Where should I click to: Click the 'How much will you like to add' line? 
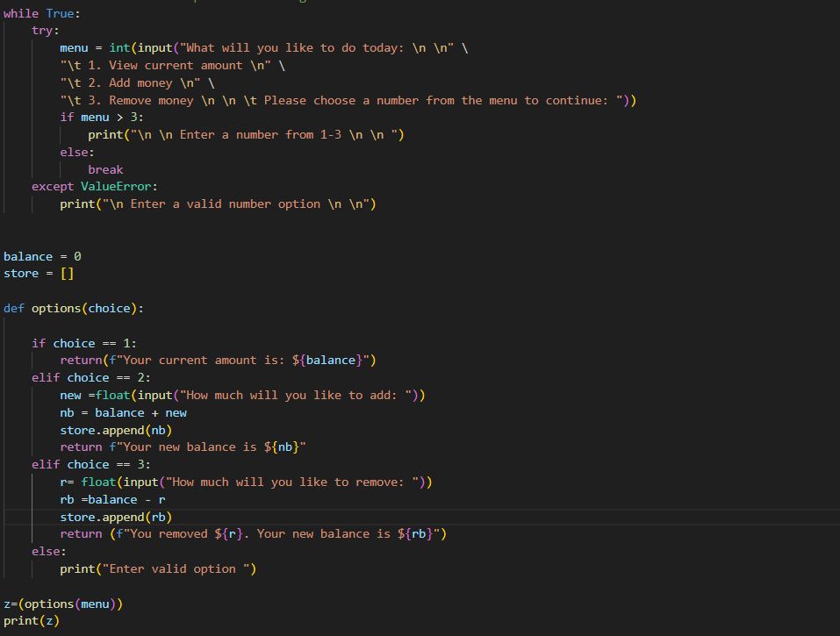coord(242,396)
